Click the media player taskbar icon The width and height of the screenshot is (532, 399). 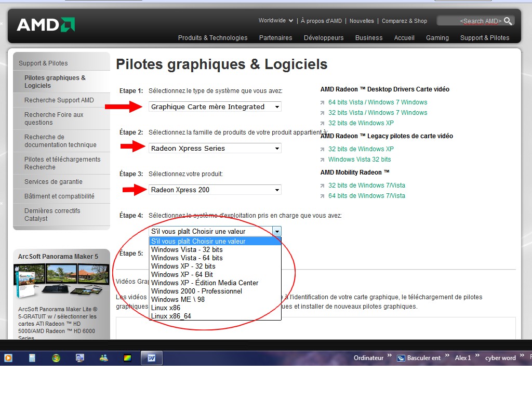[x=8, y=357]
